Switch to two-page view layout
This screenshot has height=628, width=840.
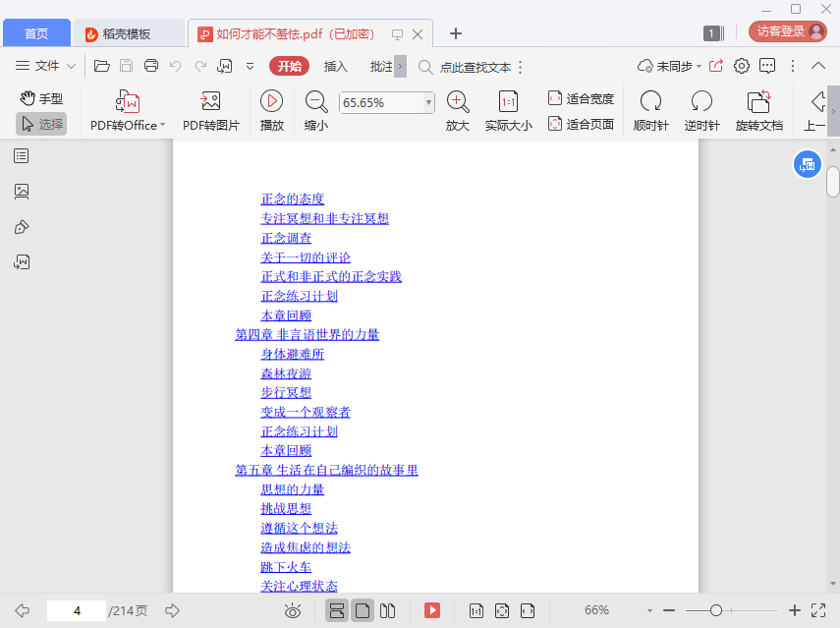click(387, 610)
